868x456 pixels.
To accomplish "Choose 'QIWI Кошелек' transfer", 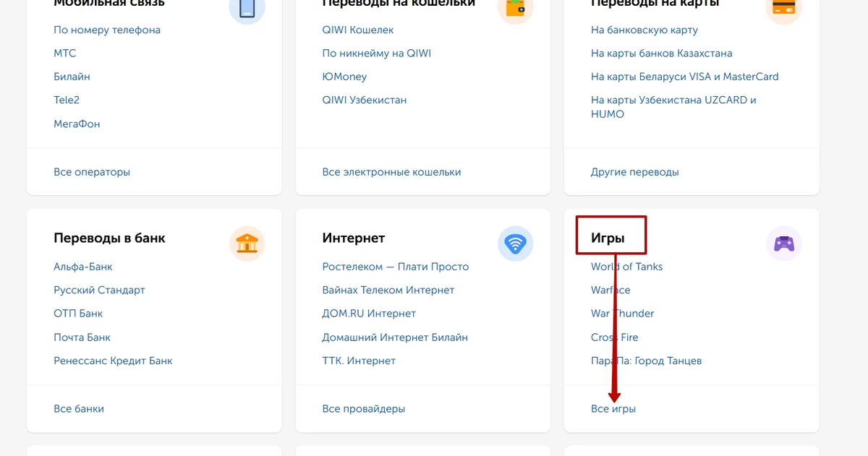I will (358, 30).
